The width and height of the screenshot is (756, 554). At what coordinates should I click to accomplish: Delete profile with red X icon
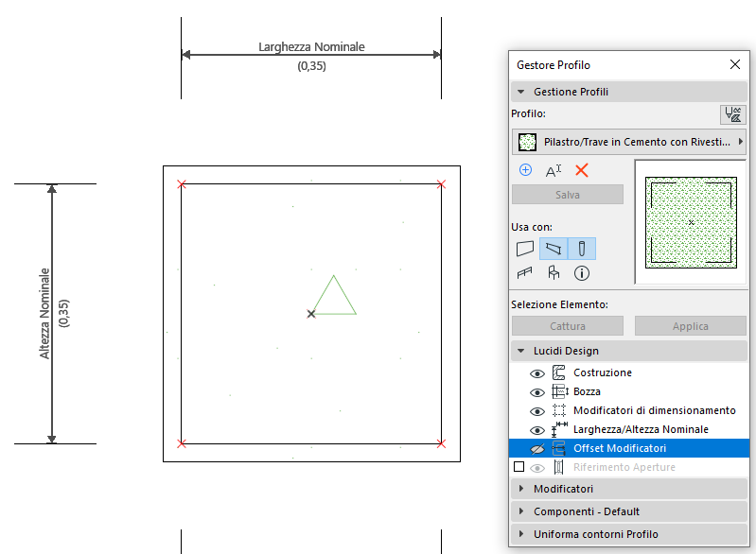coord(582,170)
